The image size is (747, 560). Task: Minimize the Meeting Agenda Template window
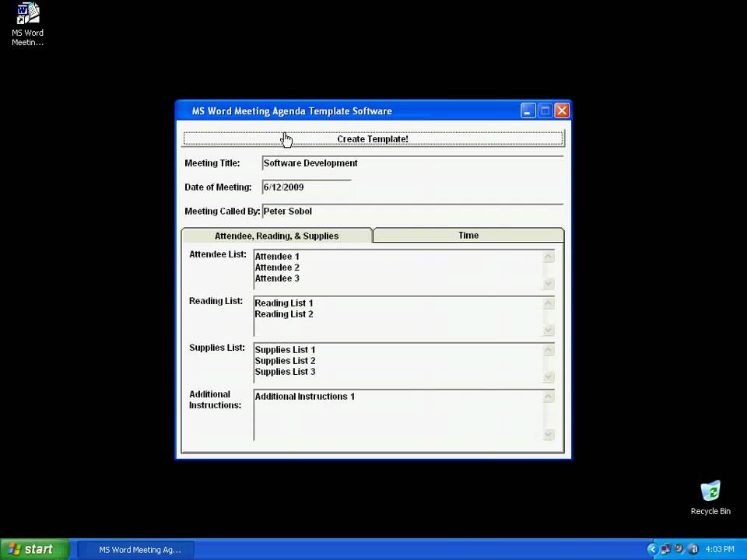point(528,111)
